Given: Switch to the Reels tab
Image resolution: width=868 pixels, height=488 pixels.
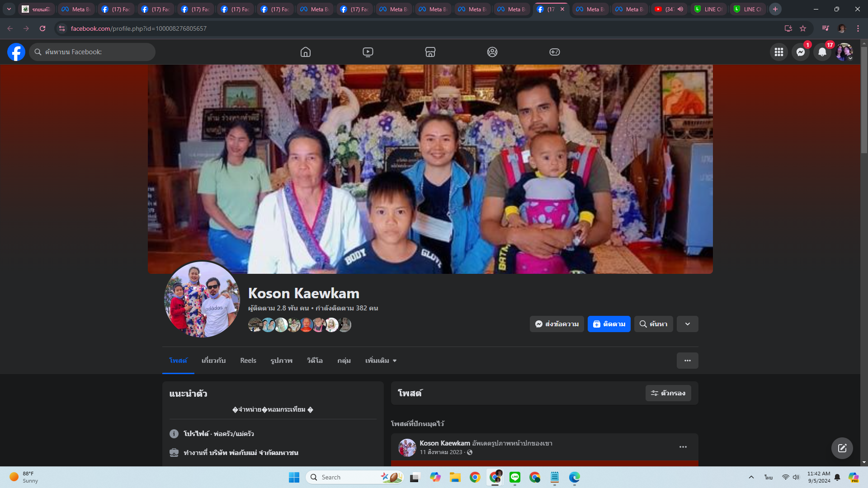Looking at the screenshot, I should [x=248, y=361].
